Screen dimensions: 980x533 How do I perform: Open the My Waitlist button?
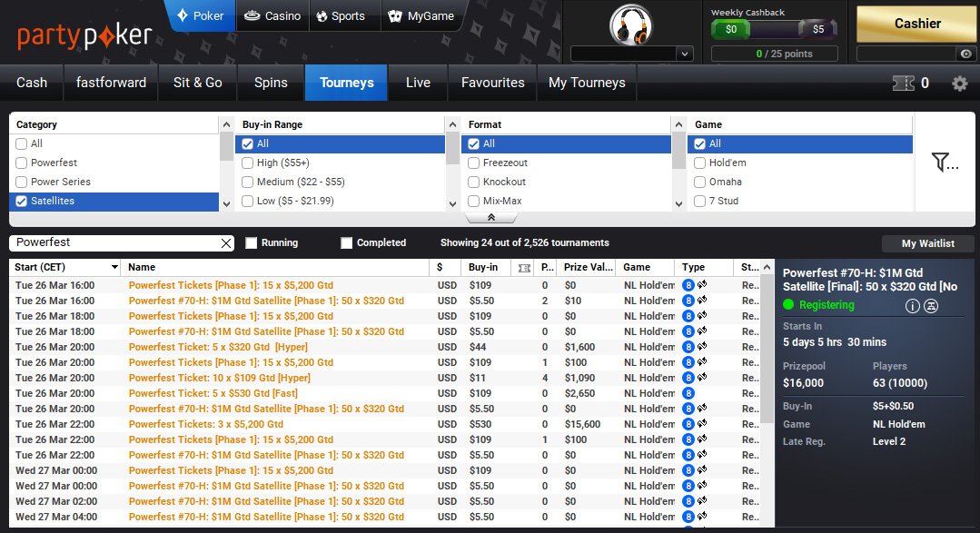(x=927, y=243)
